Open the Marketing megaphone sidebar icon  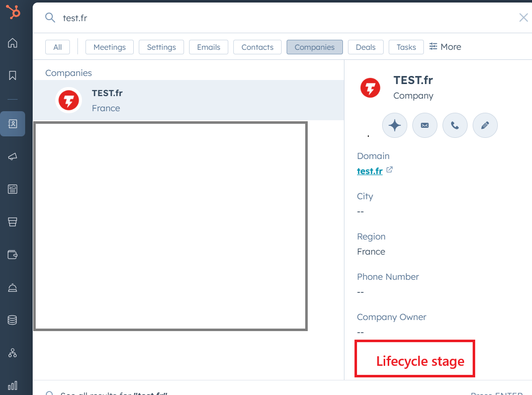click(12, 156)
